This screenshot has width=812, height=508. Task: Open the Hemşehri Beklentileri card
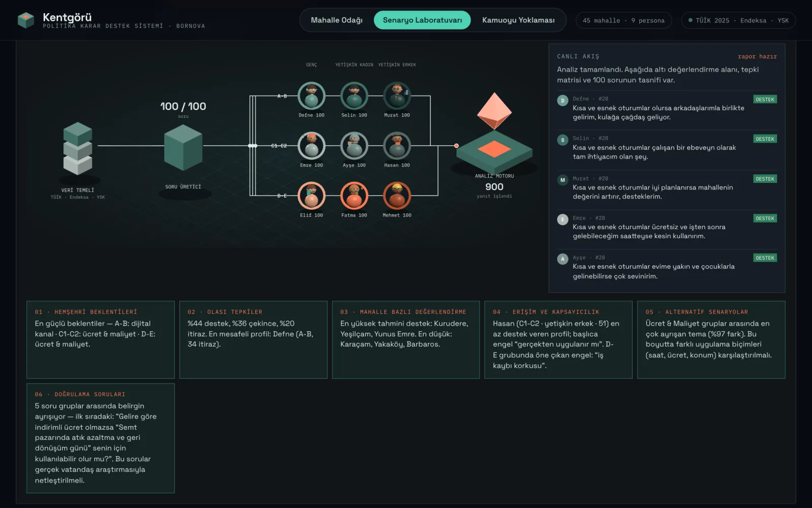100,340
